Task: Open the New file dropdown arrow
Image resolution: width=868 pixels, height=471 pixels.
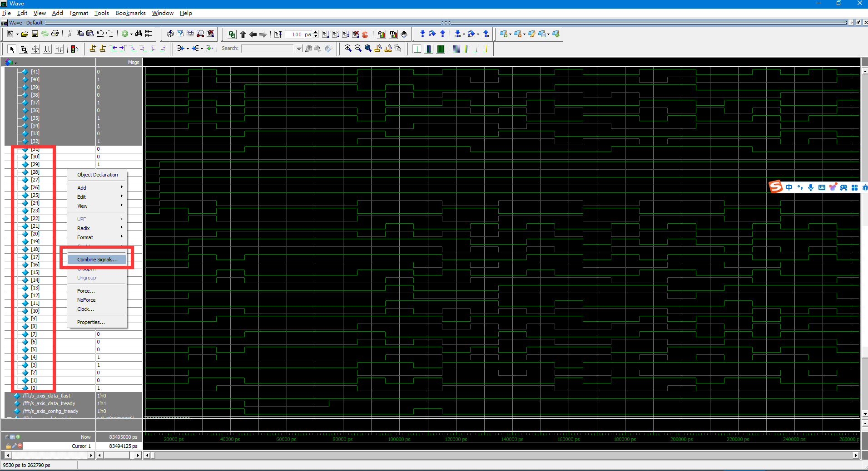Action: coord(17,34)
